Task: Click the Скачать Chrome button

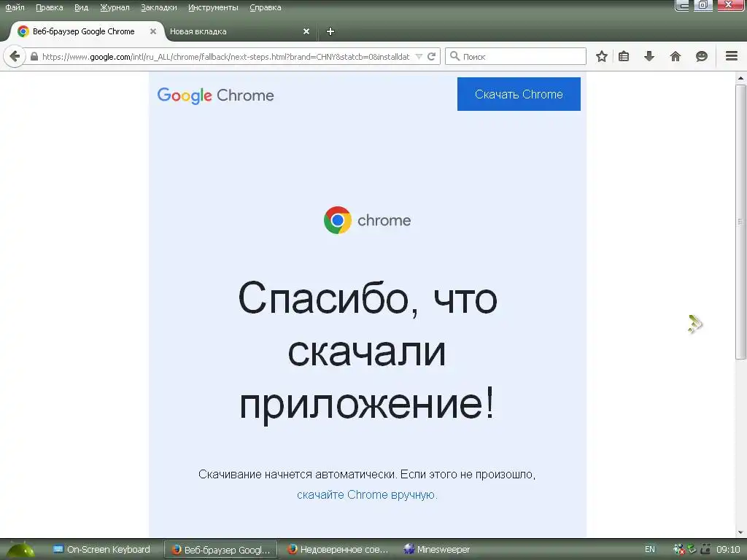Action: tap(519, 94)
